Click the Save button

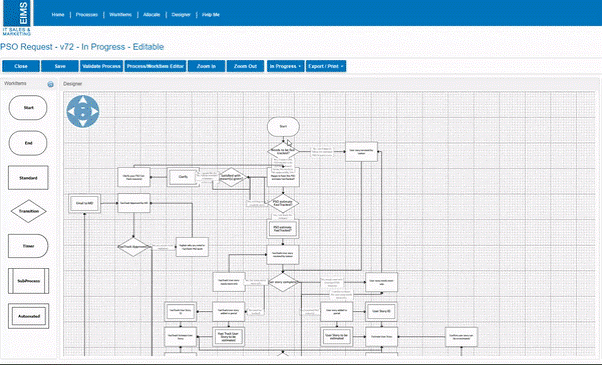pyautogui.click(x=60, y=66)
